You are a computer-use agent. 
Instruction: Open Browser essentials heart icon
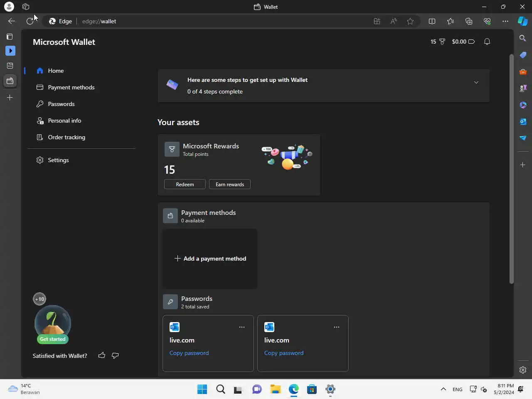pos(487,21)
